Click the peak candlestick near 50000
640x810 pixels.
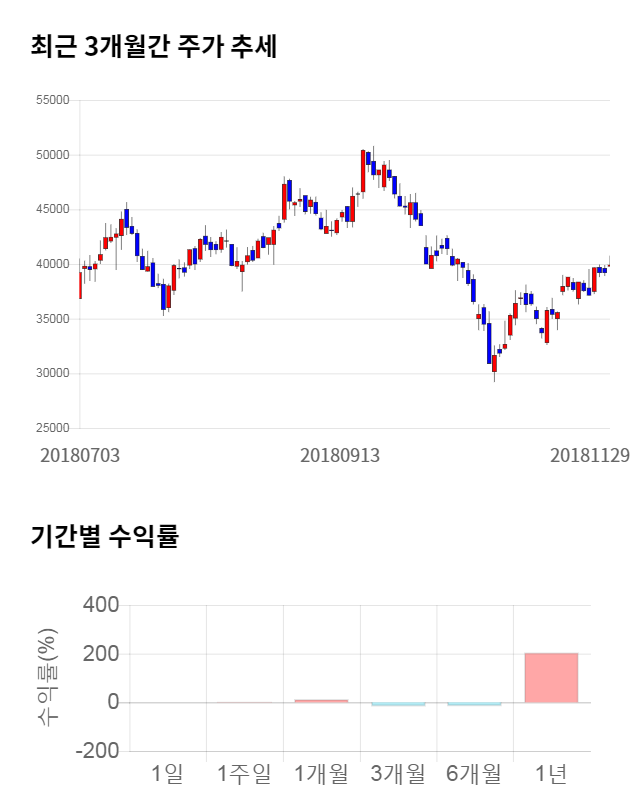[x=363, y=168]
